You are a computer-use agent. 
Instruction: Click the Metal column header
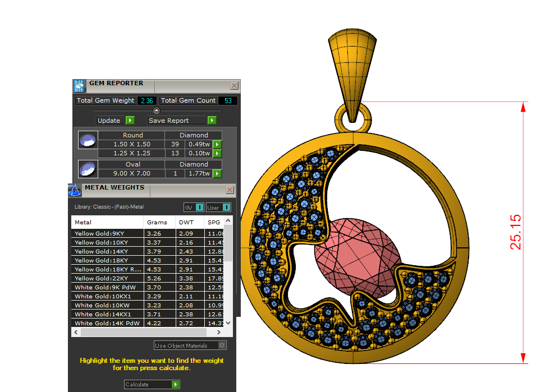point(107,223)
